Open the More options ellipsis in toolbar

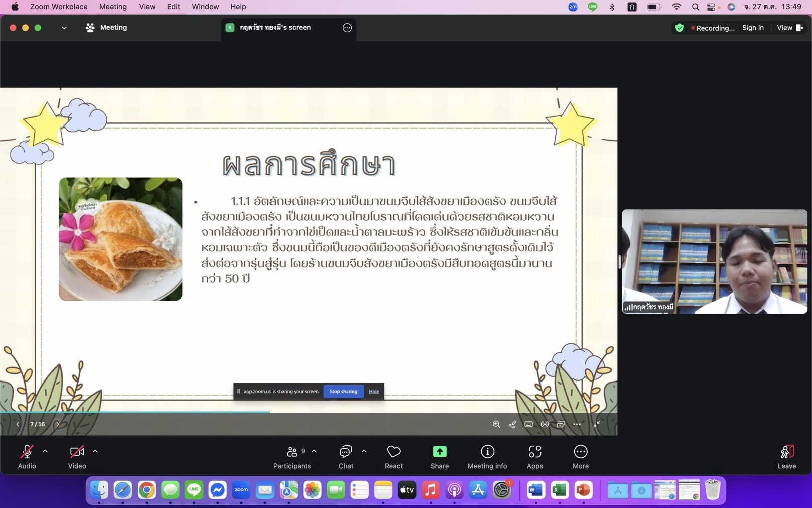580,452
